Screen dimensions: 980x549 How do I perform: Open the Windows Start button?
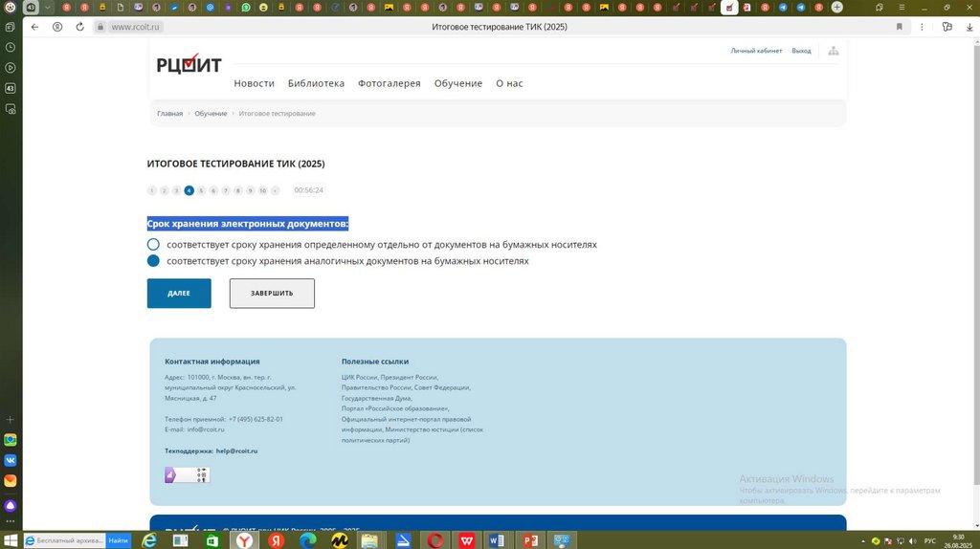(11, 540)
